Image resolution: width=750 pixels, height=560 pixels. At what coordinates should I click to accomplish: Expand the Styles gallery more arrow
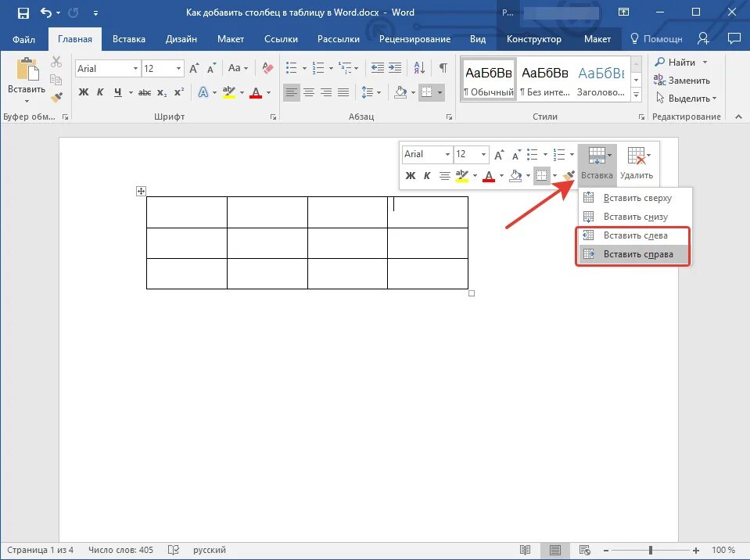click(636, 95)
